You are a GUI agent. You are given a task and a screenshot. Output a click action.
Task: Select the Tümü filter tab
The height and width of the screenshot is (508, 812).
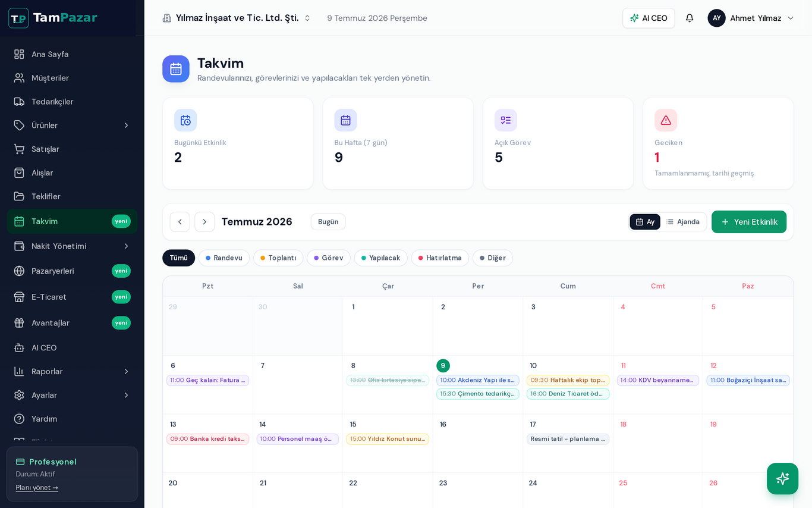pos(179,258)
